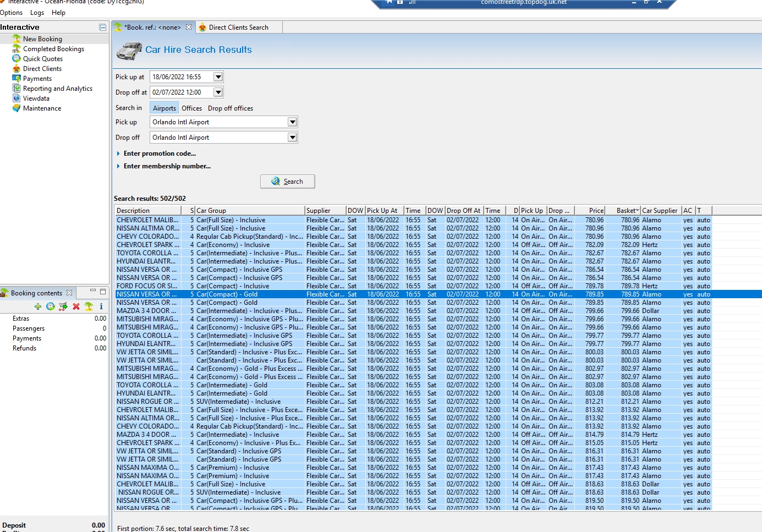Collapse the Interactive panel with its minus icon
This screenshot has width=762, height=532.
tap(102, 27)
